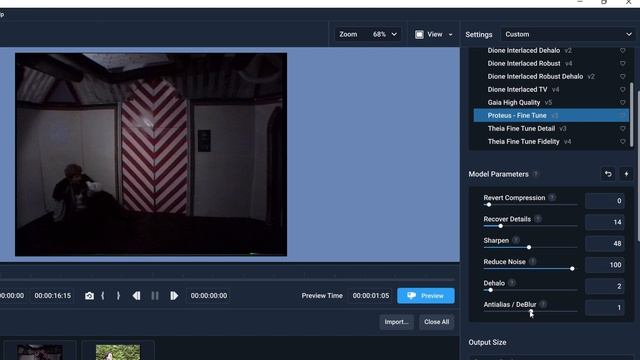640x360 pixels.
Task: Show help for Sharpen
Action: click(516, 240)
